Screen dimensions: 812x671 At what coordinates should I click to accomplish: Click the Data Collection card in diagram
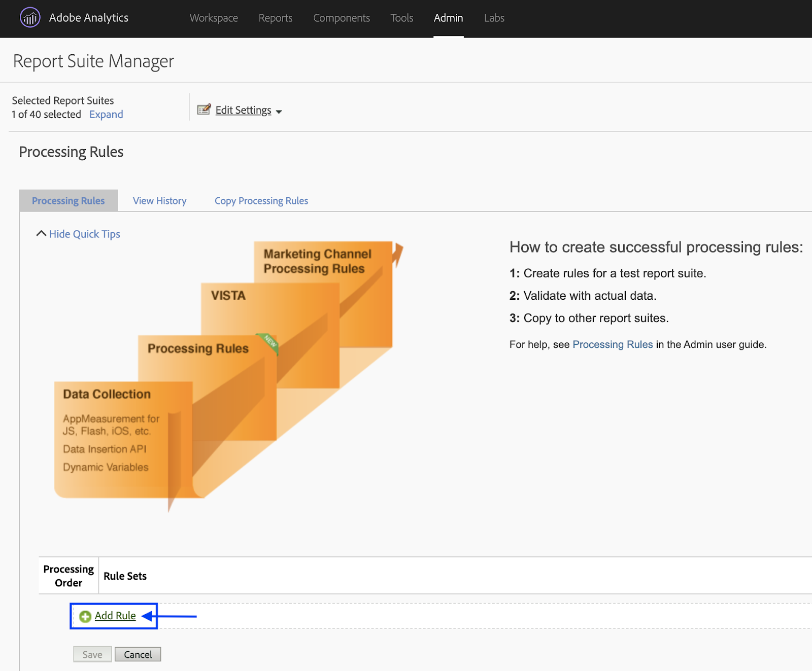123,439
